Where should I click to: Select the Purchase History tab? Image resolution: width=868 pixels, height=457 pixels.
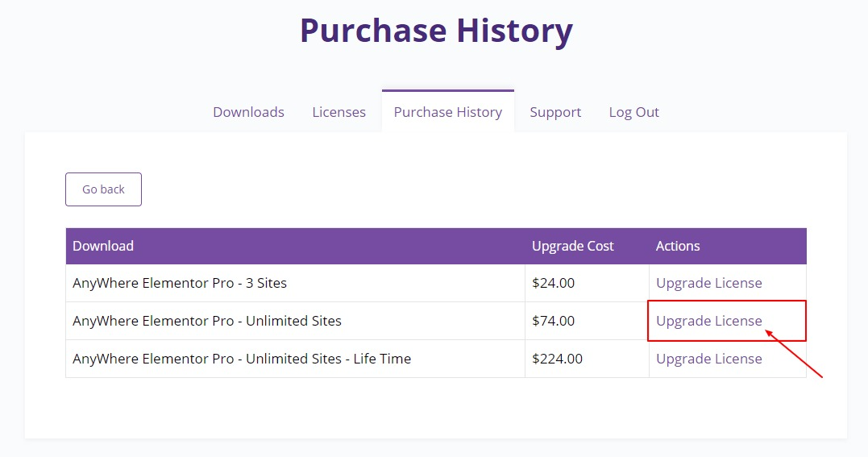click(448, 112)
